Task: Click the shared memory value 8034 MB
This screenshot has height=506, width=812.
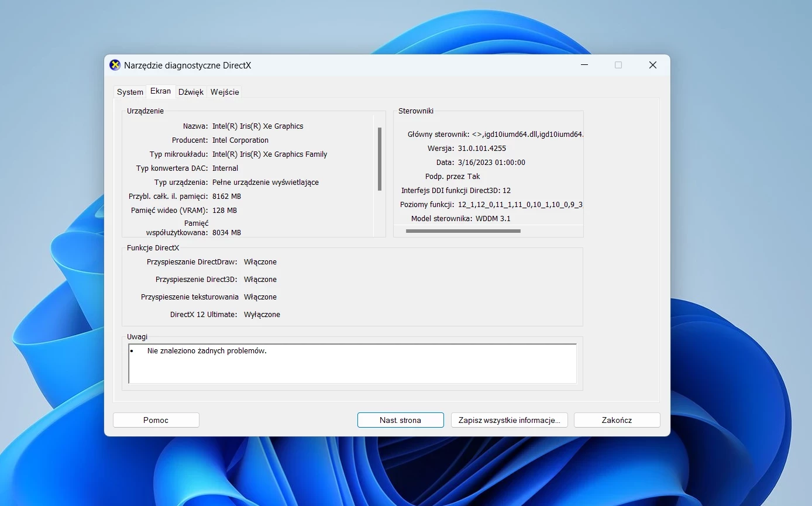Action: [227, 232]
